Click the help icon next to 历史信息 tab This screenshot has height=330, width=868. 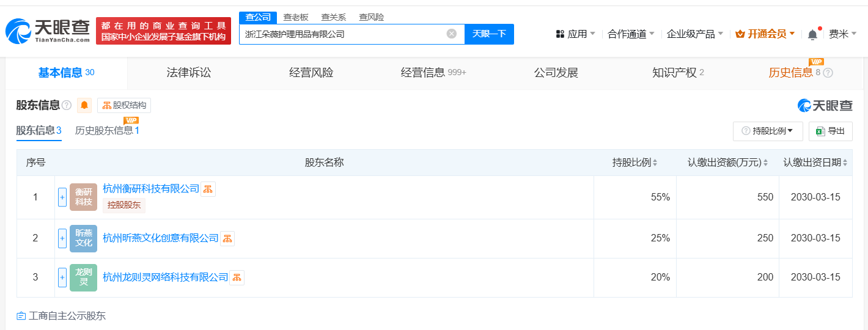click(828, 73)
